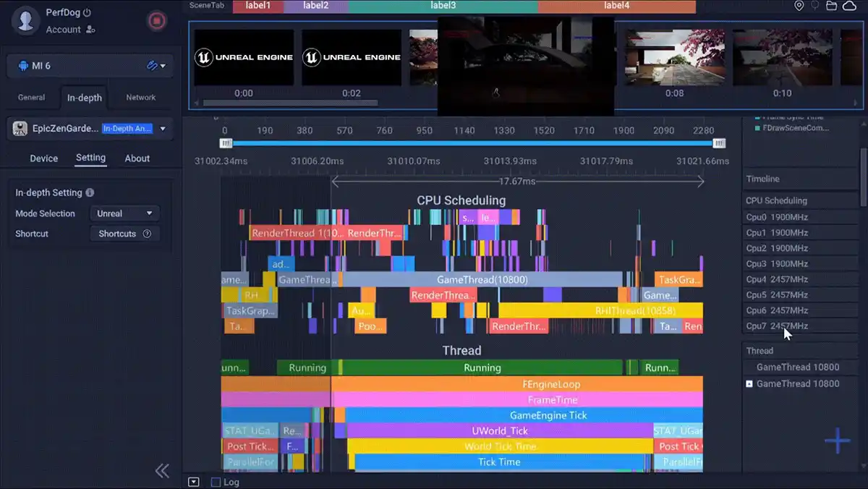The width and height of the screenshot is (868, 489).
Task: Click the location pin icon in top bar
Action: (x=799, y=6)
